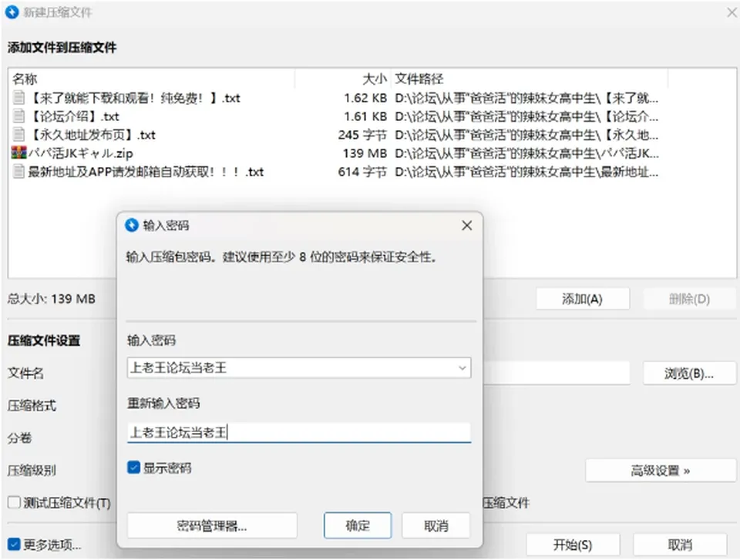Screen dimensions: 740x560
Task: Toggle the 更多选项 checkbox
Action: pos(14,545)
